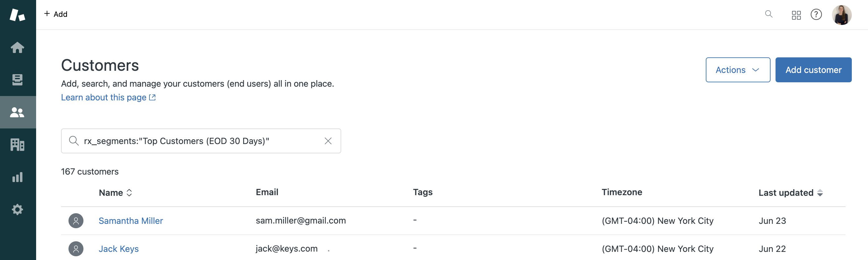Click the Add customer button
Image resolution: width=868 pixels, height=260 pixels.
click(x=813, y=70)
